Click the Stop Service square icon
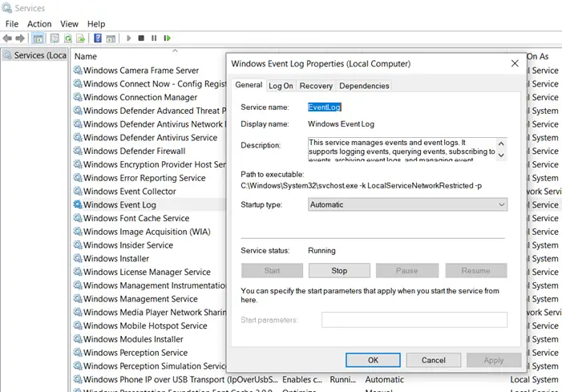The height and width of the screenshot is (392, 562). [x=141, y=38]
